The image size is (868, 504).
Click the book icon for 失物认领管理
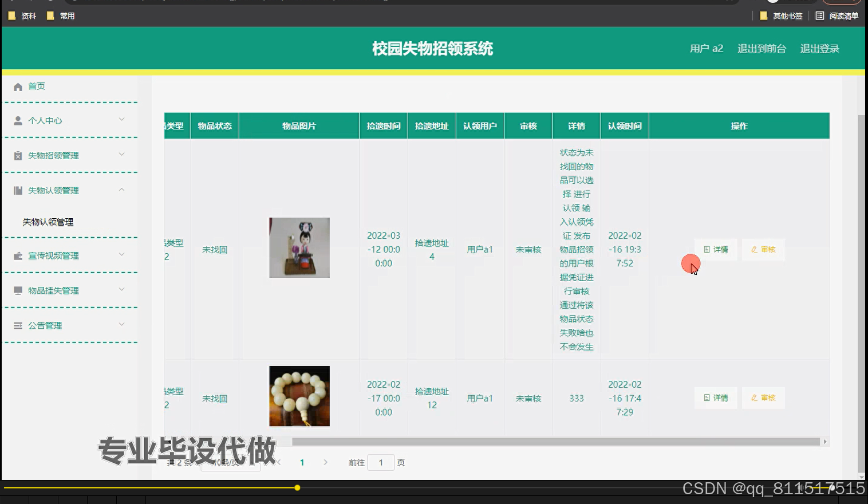[x=18, y=191]
